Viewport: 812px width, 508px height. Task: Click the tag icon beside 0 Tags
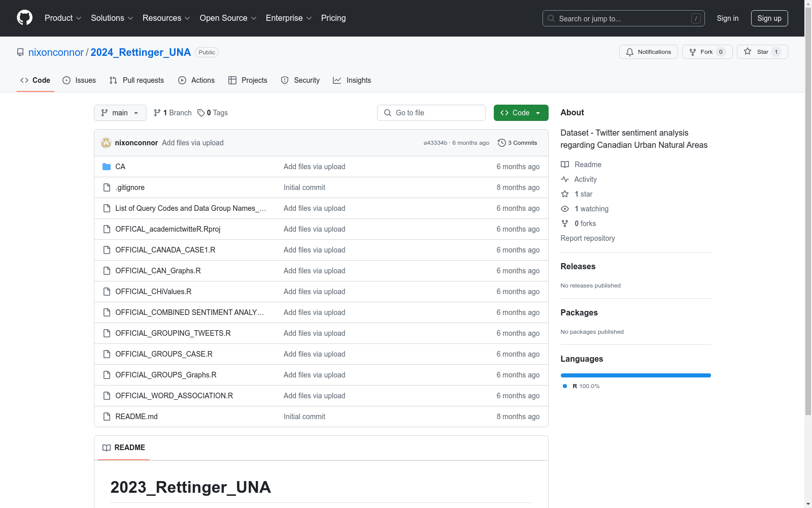[201, 113]
